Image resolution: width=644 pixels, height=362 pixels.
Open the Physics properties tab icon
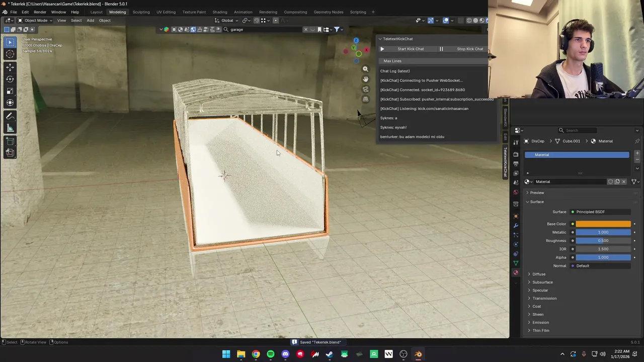tap(516, 244)
